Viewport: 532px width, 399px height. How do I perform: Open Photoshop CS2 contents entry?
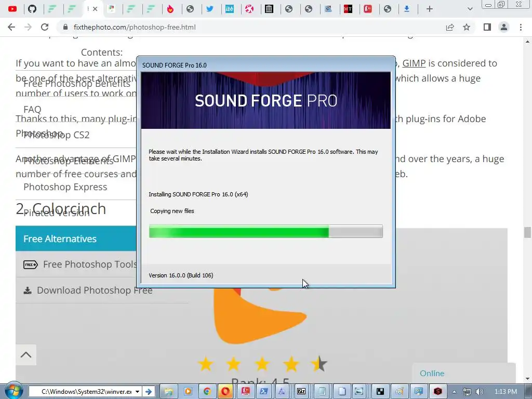coord(56,135)
